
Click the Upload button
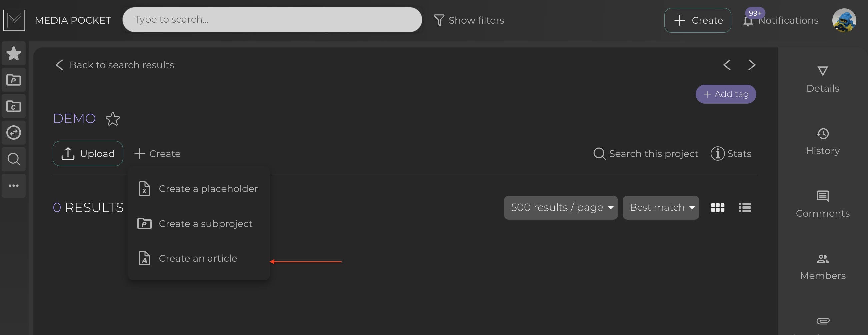pos(88,153)
